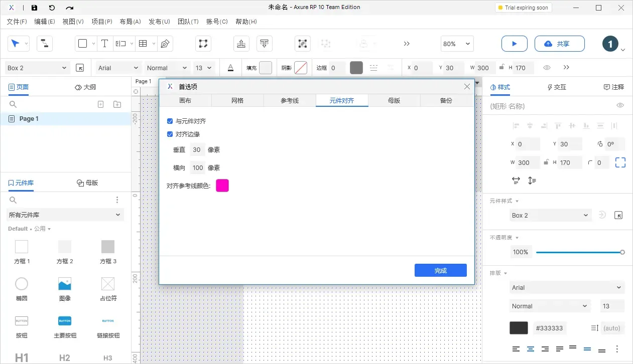Click the pink 对齐参考线颜色 swatch
This screenshot has height=364, width=633.
[x=222, y=186]
